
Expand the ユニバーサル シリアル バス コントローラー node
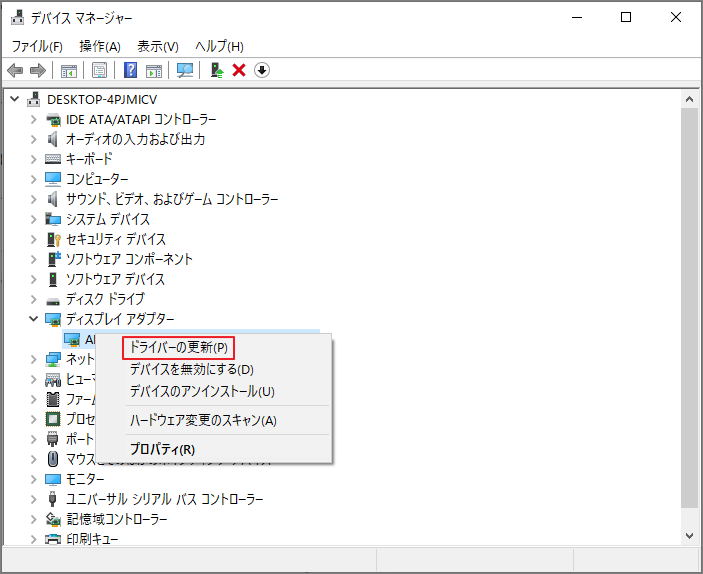click(34, 499)
